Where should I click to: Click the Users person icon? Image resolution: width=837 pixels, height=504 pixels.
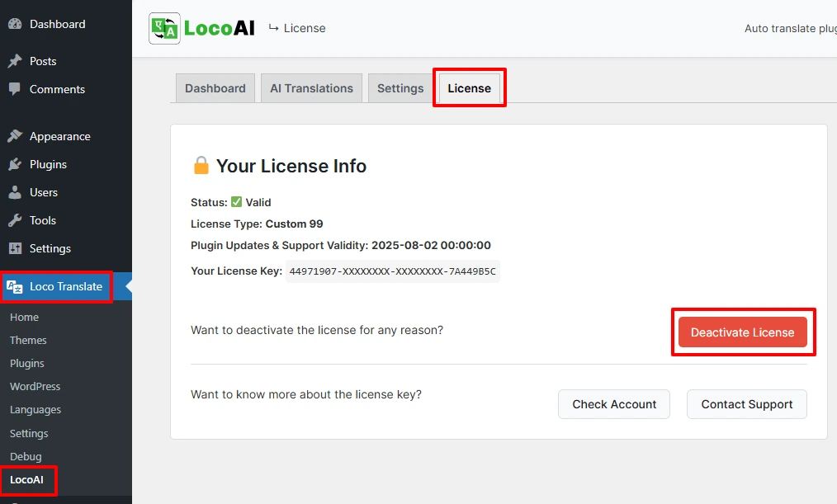point(15,192)
